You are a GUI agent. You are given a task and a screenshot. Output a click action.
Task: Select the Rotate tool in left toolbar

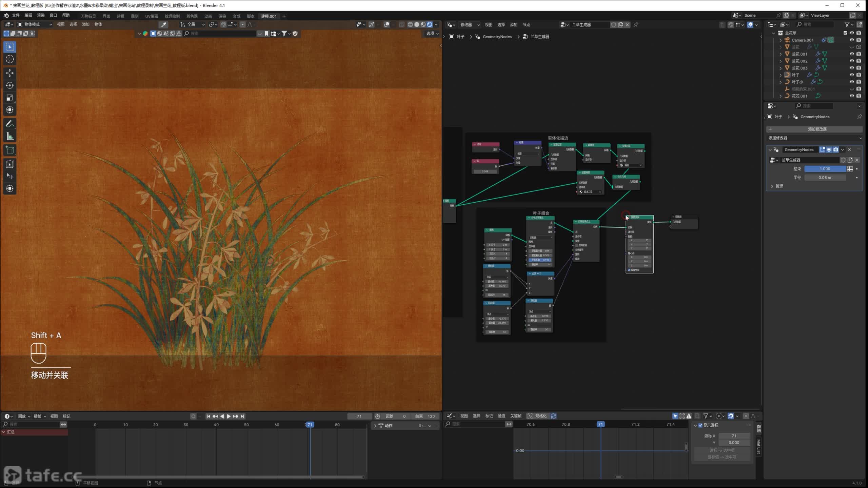pos(10,85)
